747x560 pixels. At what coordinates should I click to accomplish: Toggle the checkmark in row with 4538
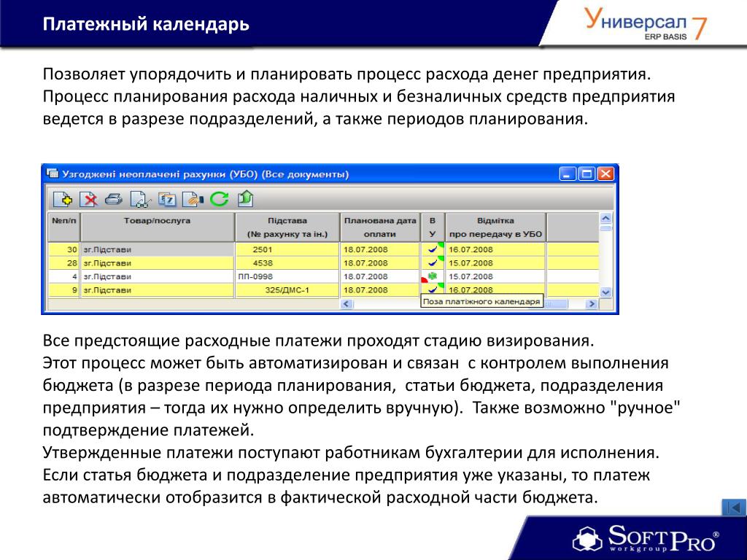433,262
